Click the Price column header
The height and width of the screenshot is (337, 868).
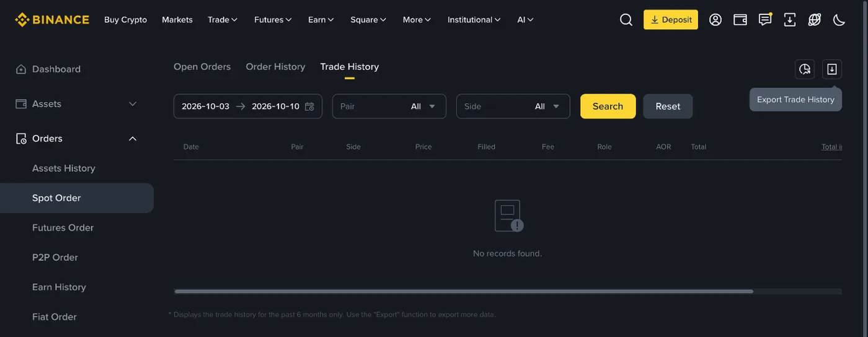coord(423,147)
